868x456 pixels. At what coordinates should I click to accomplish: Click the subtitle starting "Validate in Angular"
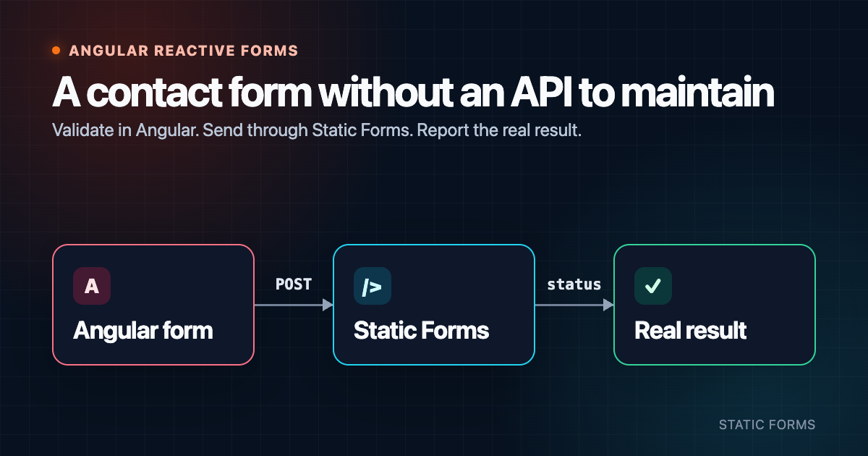(317, 132)
